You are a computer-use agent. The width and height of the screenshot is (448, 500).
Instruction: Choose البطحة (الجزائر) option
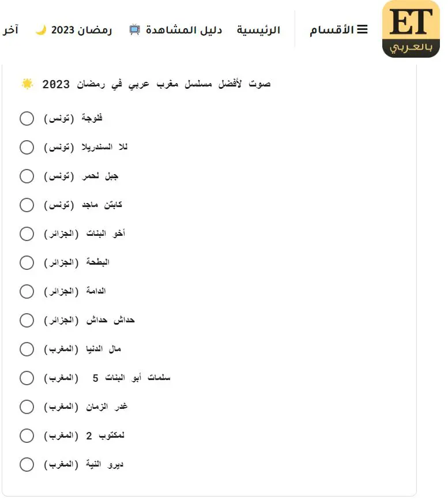click(27, 263)
